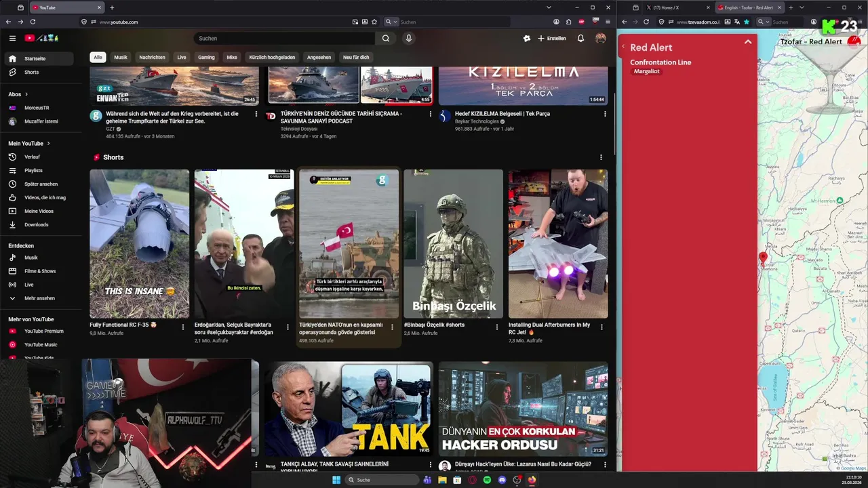Image resolution: width=868 pixels, height=488 pixels.
Task: Go to Startseite in YouTube sidebar
Action: pos(41,59)
